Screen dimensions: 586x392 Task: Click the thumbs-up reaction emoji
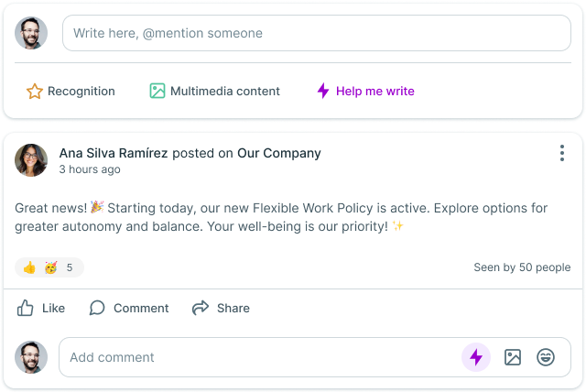coord(29,268)
